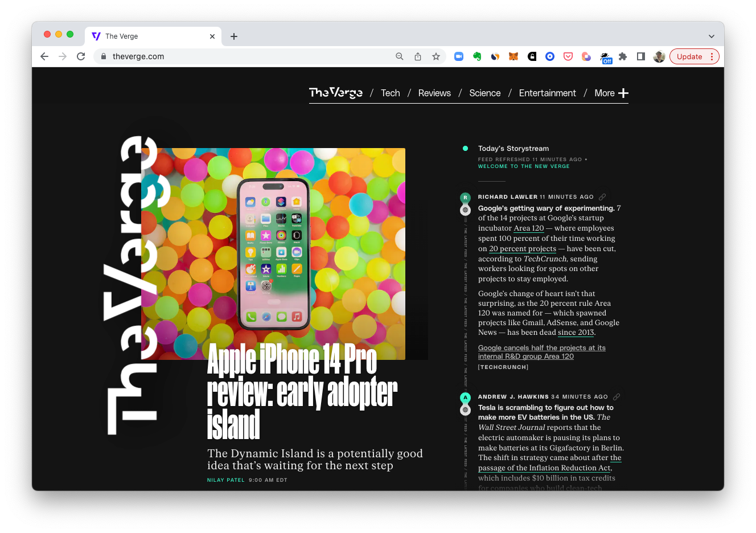Bookmark this page with the star
Screen dimensions: 756x533
436,56
